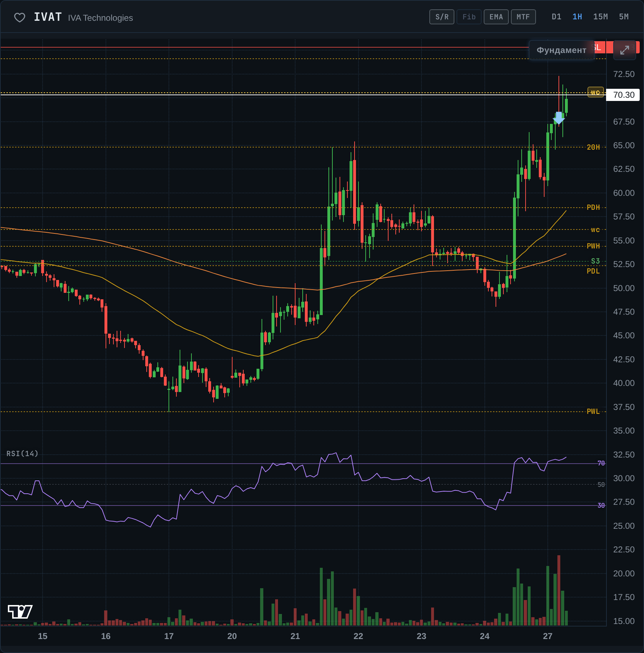Toggle MTF overlay

[523, 17]
